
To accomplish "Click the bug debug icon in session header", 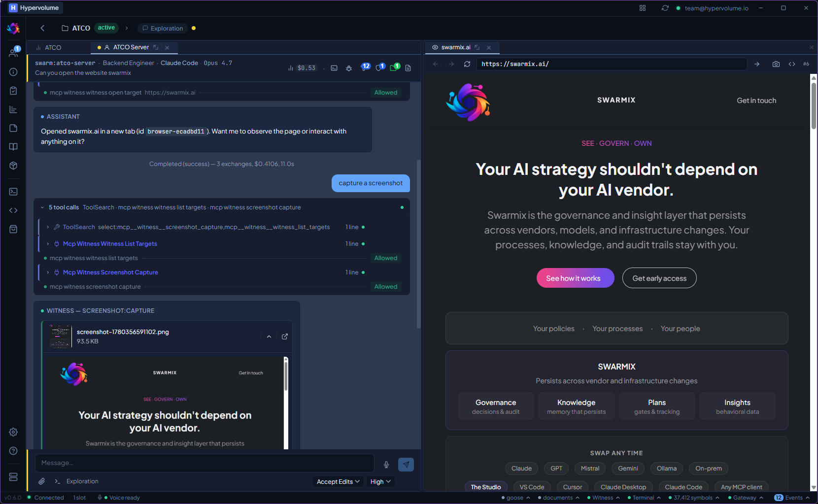I will point(349,68).
